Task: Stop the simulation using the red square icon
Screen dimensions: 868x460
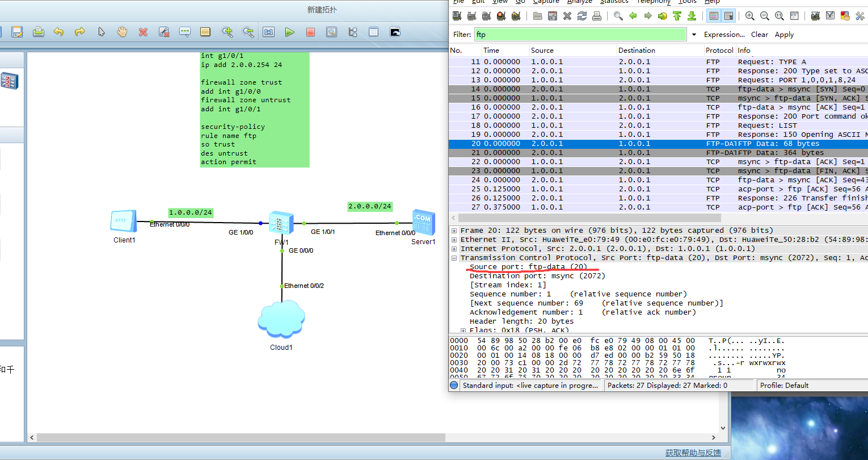Action: (310, 32)
